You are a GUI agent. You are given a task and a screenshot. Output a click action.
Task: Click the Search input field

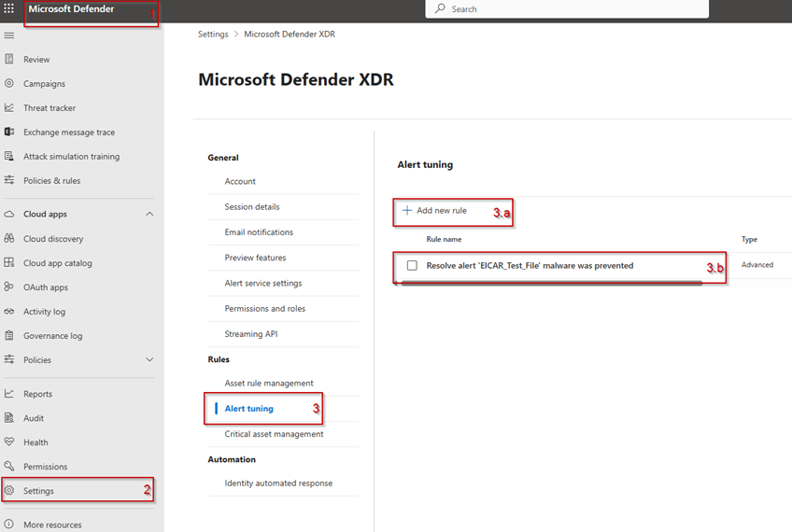(567, 8)
